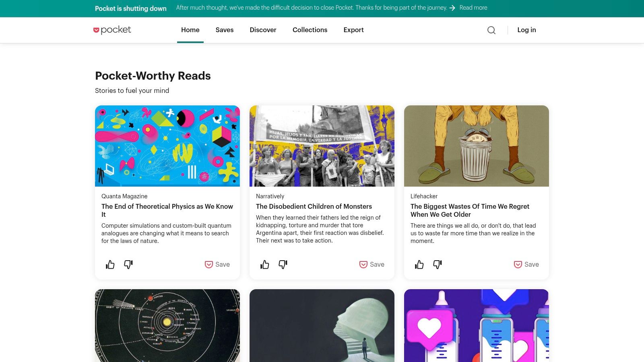Open the Collections tab
This screenshot has height=362, width=644.
coord(310,30)
